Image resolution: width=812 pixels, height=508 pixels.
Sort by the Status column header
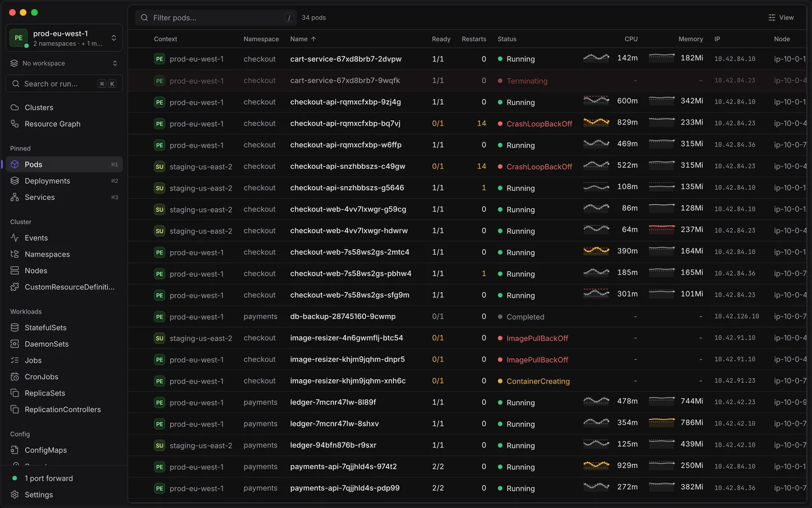tap(507, 39)
